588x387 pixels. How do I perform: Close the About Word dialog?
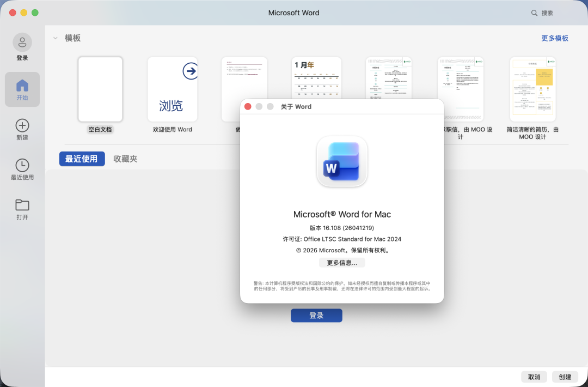[x=248, y=107]
